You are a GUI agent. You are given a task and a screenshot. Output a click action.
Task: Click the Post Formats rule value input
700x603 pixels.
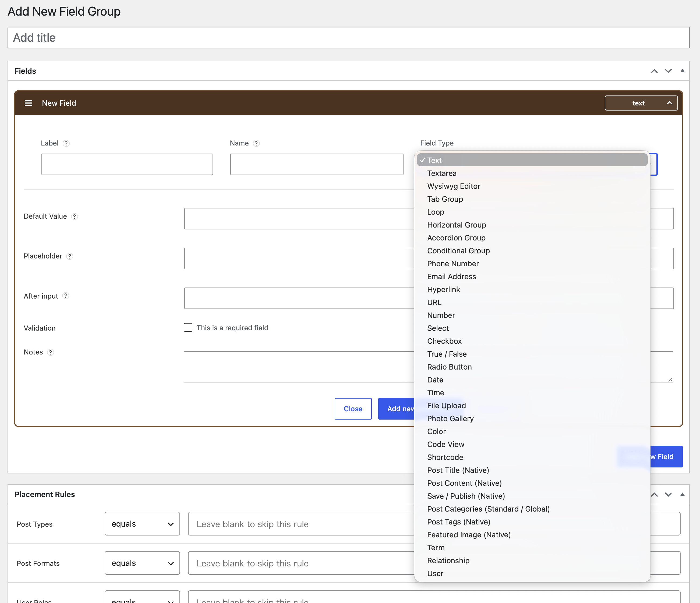[301, 563]
